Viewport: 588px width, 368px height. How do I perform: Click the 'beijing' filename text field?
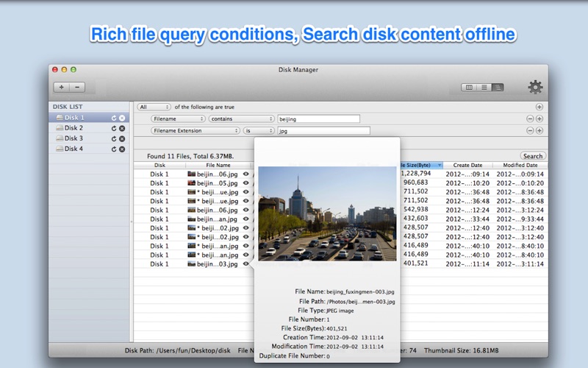coord(318,118)
